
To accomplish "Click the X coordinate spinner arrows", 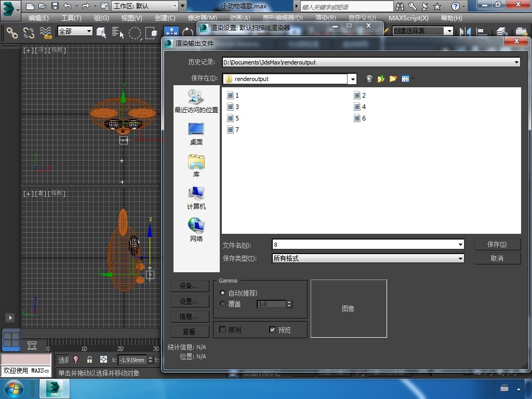I will point(151,360).
